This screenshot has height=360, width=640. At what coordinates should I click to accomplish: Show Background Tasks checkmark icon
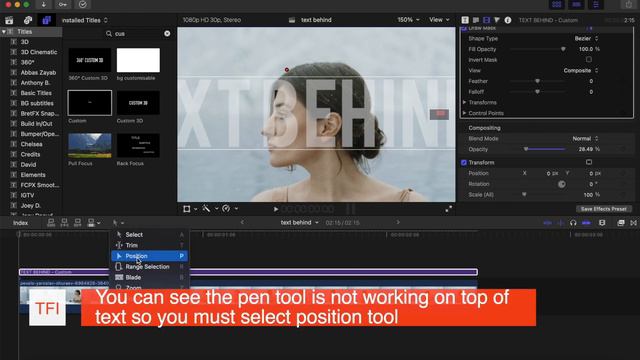pyautogui.click(x=82, y=4)
